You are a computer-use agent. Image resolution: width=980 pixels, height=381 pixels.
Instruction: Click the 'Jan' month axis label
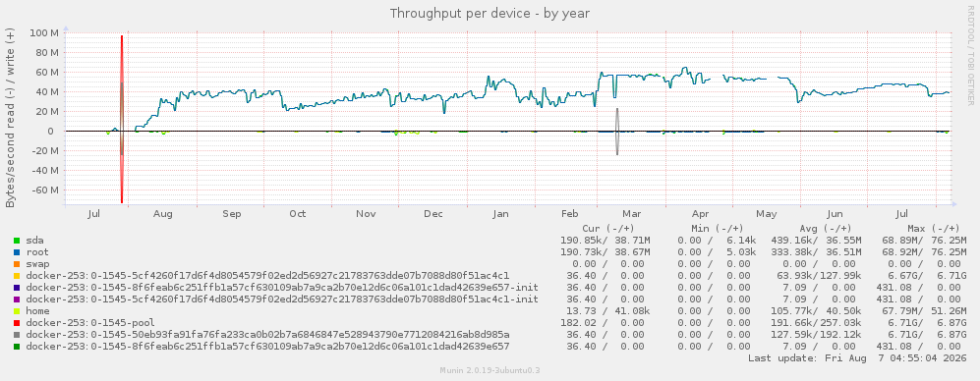500,214
